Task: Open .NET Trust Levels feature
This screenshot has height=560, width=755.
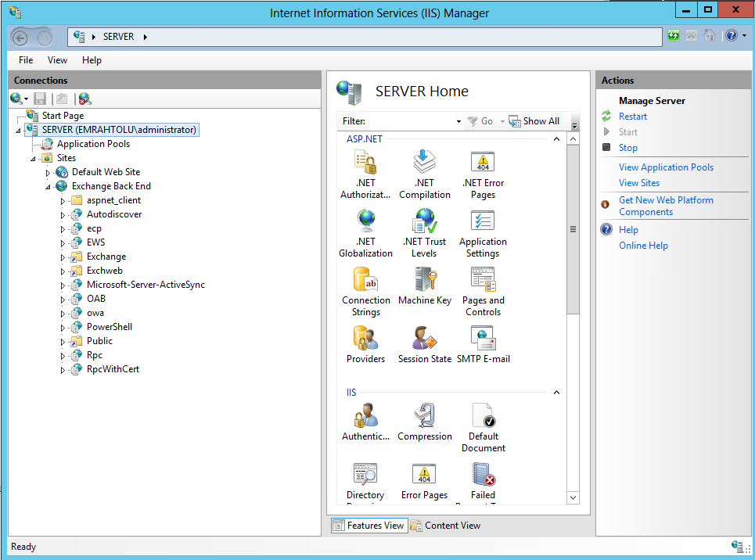Action: pos(424,233)
